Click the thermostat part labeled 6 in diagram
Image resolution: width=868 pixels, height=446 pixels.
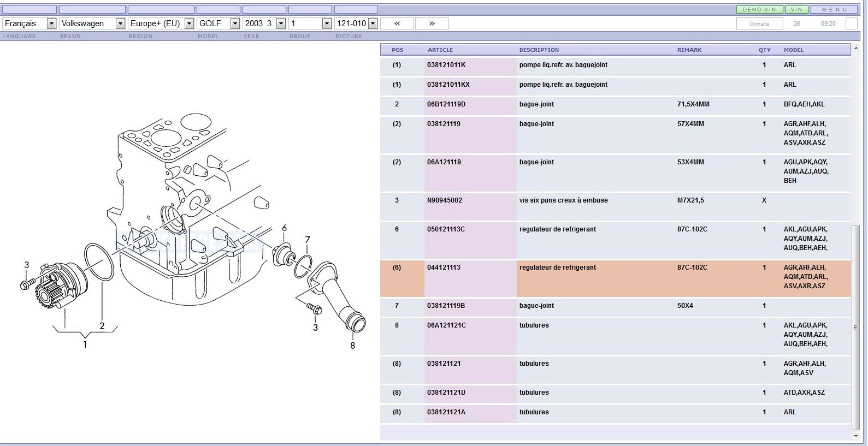click(x=284, y=254)
